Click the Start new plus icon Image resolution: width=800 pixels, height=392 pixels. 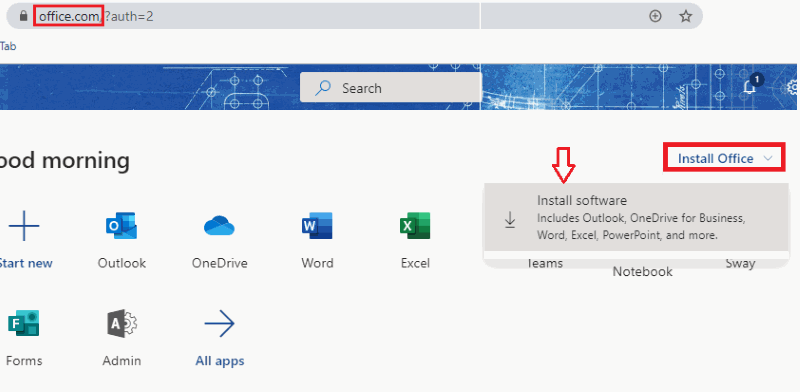[x=24, y=225]
